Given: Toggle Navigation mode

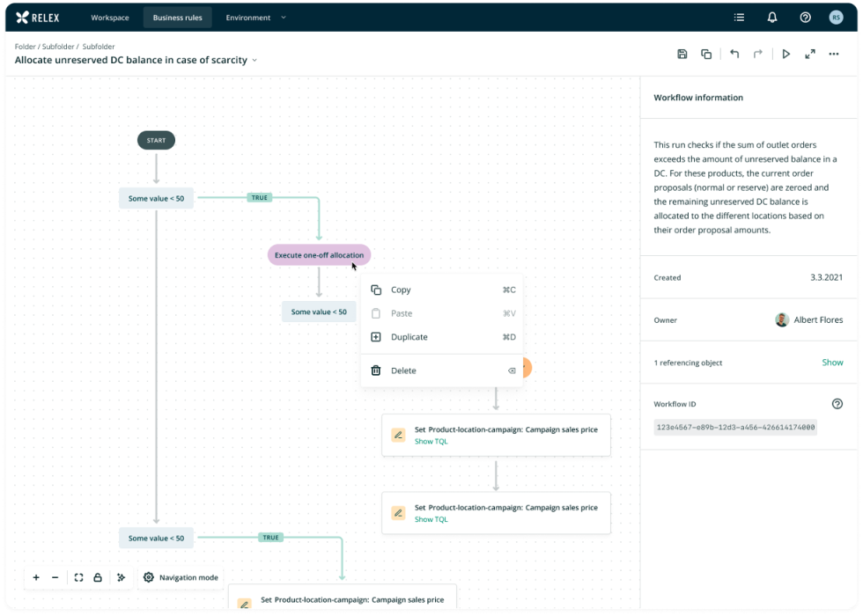Looking at the screenshot, I should click(181, 577).
